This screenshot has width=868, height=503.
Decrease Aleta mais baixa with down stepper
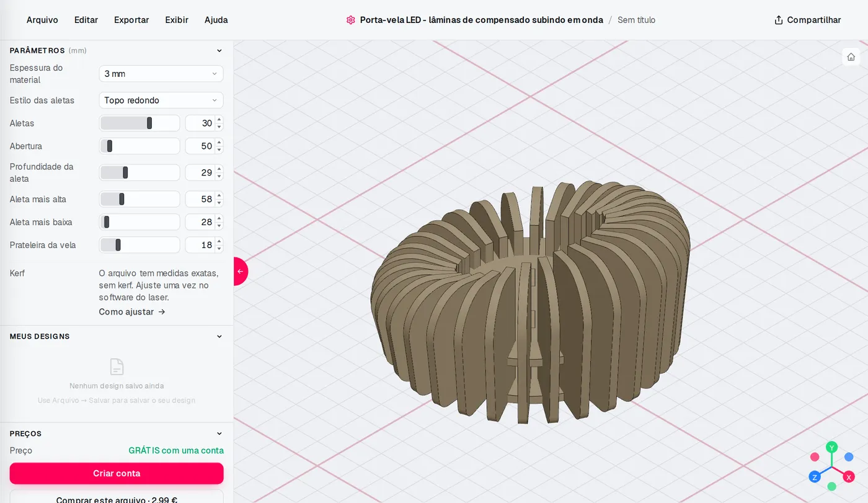point(219,226)
